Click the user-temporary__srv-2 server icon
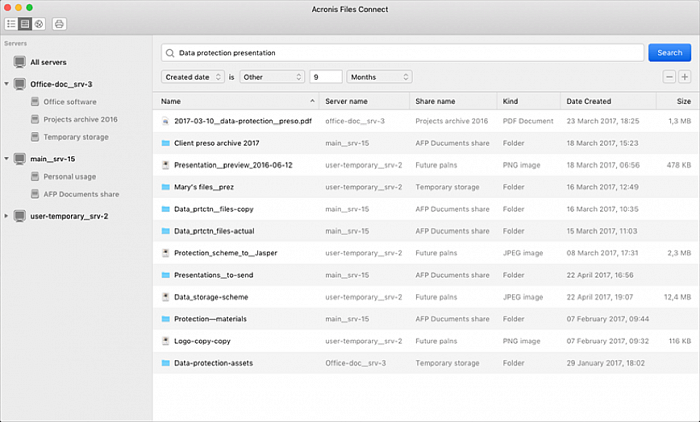700x422 pixels. [19, 216]
